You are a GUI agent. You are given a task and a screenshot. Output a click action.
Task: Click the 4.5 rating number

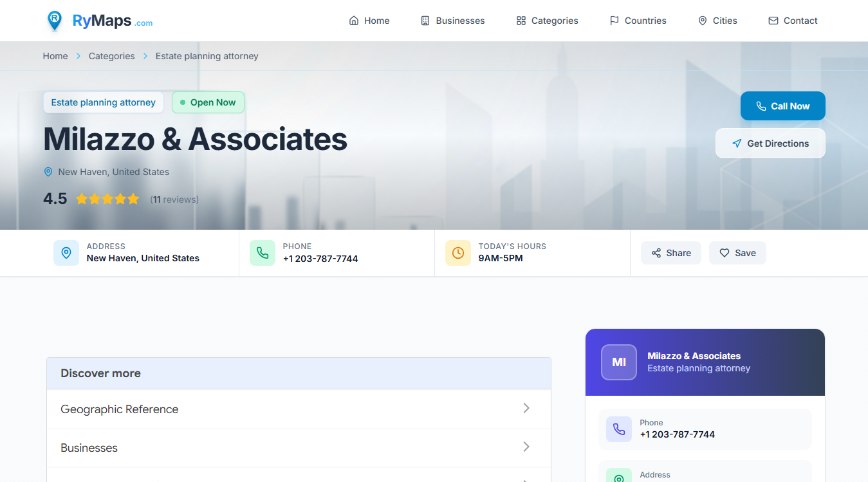tap(55, 199)
